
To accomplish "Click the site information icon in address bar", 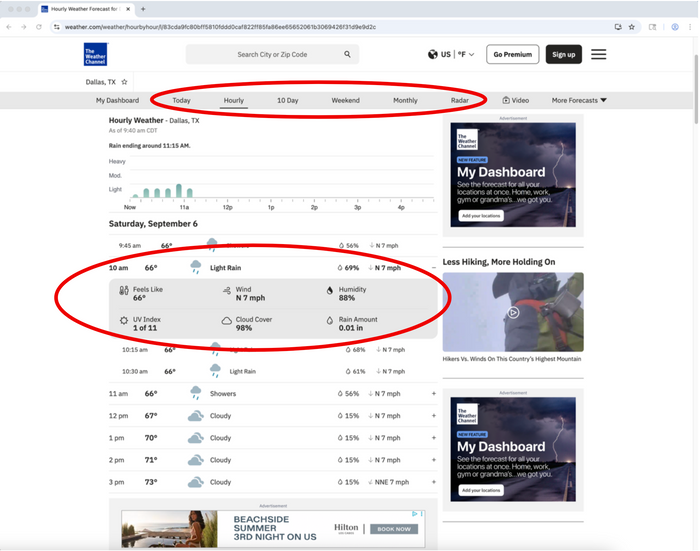I will [56, 27].
